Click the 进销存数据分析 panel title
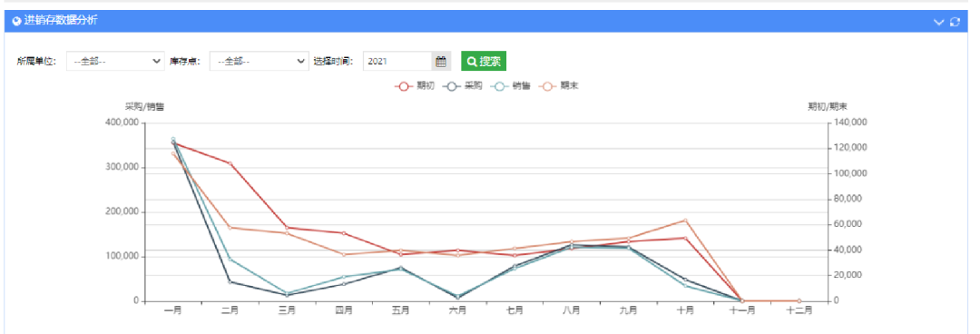This screenshot has height=334, width=980. click(60, 21)
